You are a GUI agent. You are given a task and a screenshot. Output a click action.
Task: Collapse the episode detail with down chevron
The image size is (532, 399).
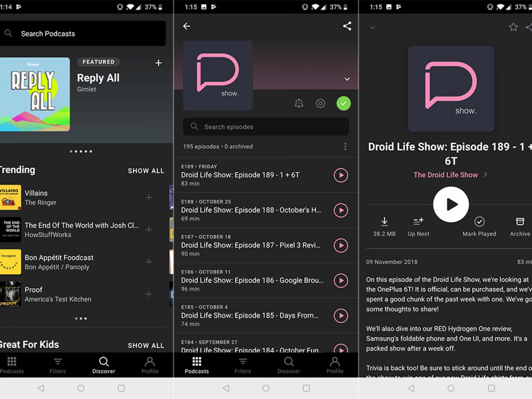[x=372, y=27]
